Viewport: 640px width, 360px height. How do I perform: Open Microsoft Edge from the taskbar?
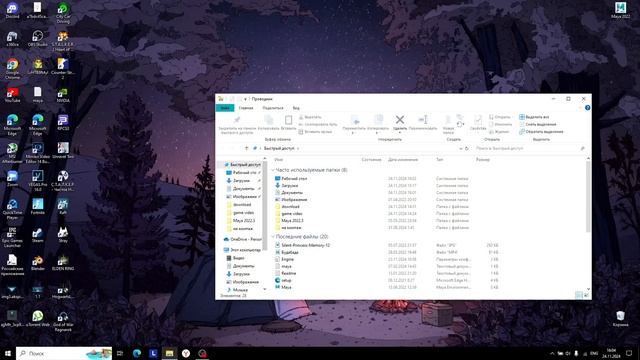click(x=137, y=353)
